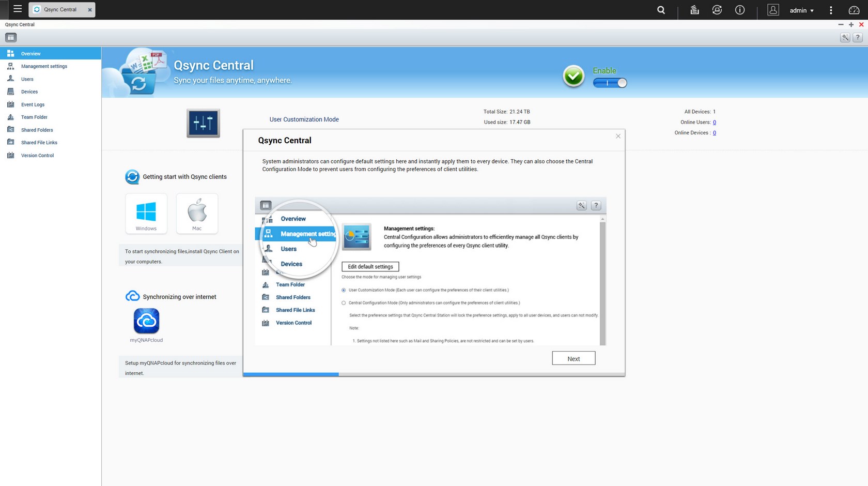Open Event Logs in the left sidebar

(51, 104)
